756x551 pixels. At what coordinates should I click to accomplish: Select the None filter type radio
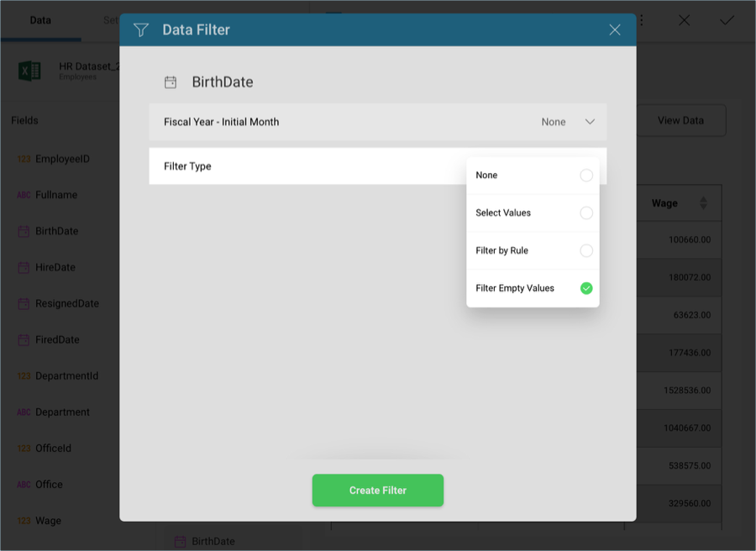coord(586,175)
